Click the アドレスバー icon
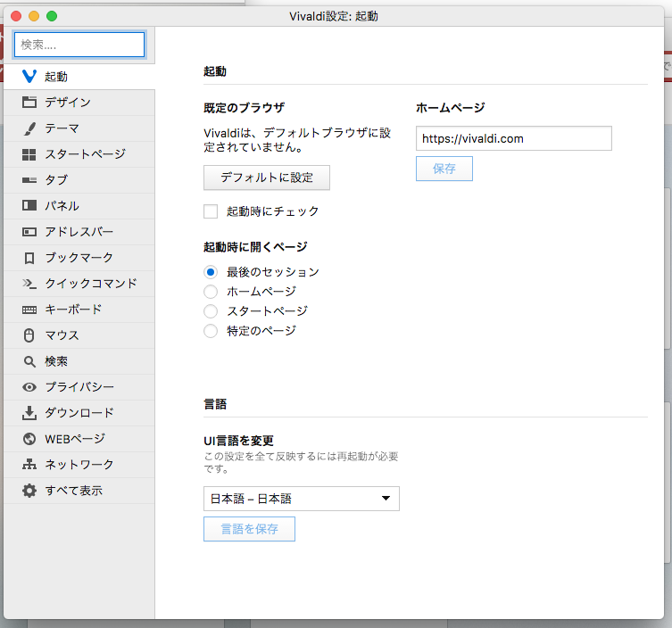The height and width of the screenshot is (628, 672). pos(29,232)
